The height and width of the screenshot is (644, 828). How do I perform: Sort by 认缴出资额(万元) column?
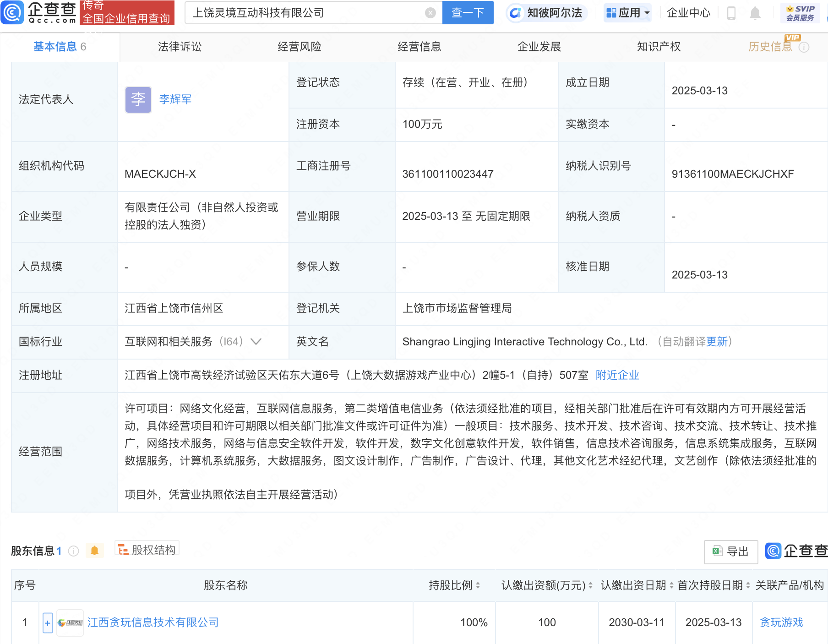coord(591,585)
